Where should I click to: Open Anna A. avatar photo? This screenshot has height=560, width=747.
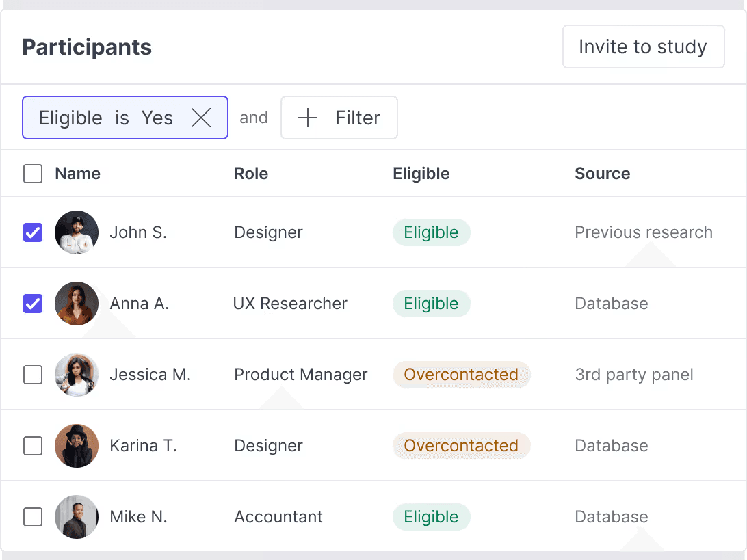tap(77, 304)
